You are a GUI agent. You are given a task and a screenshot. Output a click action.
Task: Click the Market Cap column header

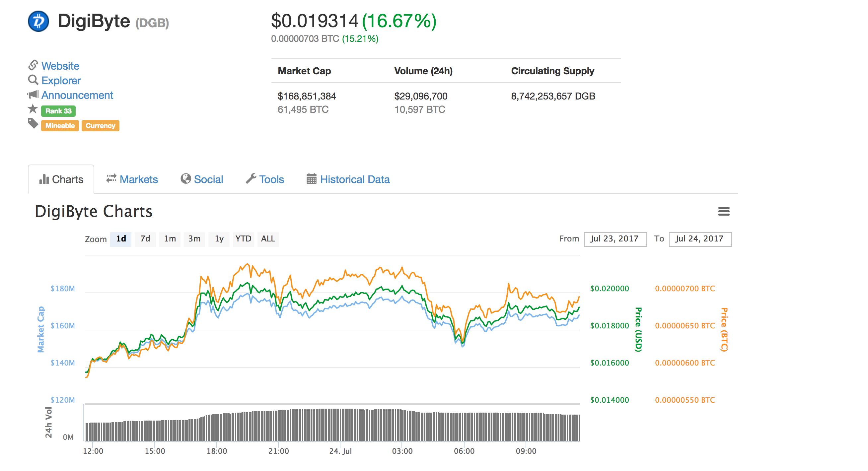[304, 71]
